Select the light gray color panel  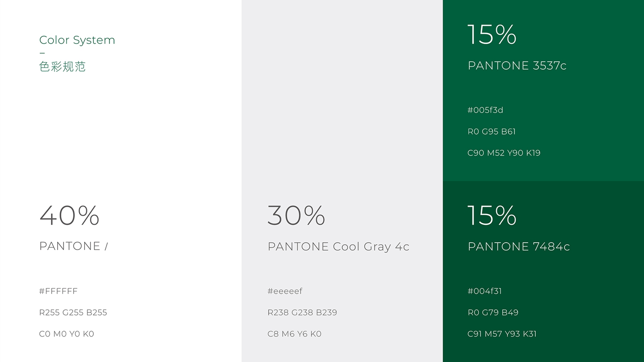pos(342,181)
